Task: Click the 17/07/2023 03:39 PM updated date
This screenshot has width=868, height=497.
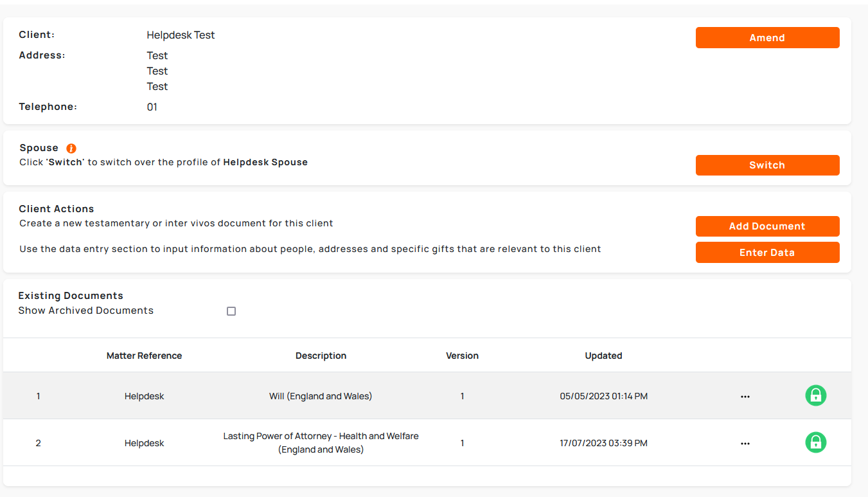Action: coord(603,443)
